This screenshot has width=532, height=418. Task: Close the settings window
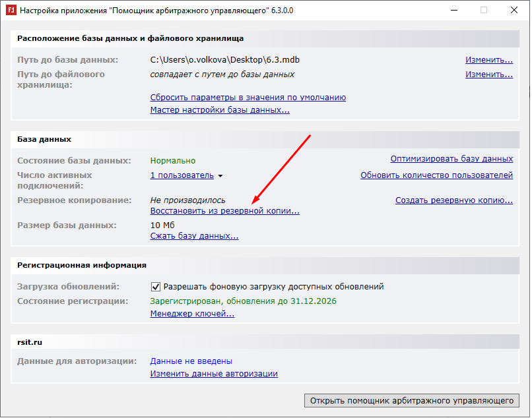point(514,10)
